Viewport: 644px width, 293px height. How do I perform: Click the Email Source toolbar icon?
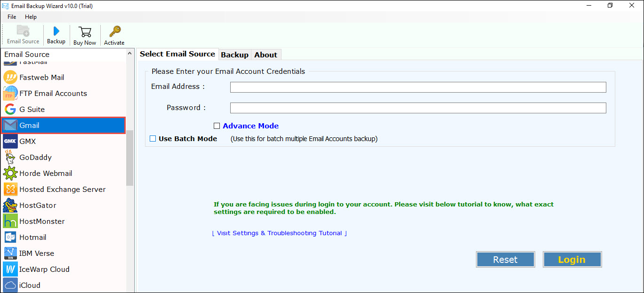(x=23, y=31)
